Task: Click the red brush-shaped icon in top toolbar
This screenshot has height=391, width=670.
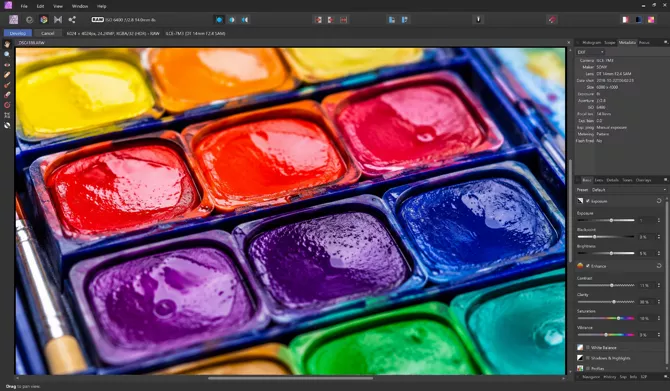Action: pyautogui.click(x=552, y=20)
